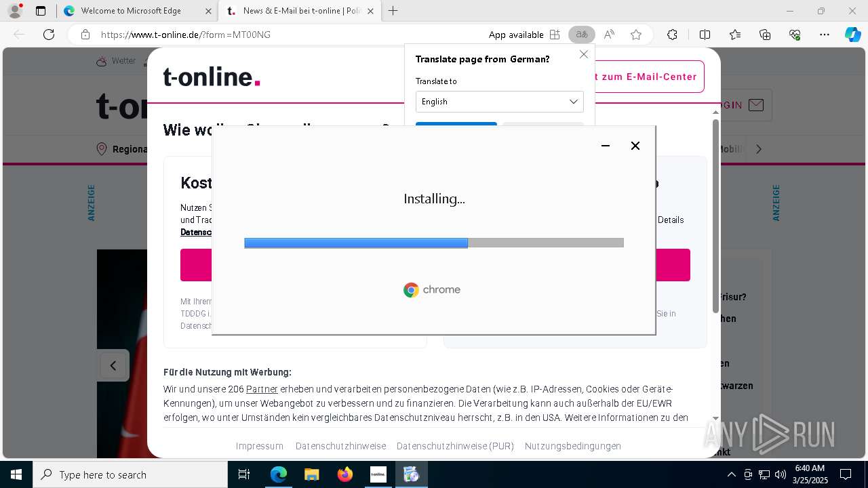The width and height of the screenshot is (868, 488).
Task: Close the t-online browser tab
Action: click(x=372, y=11)
